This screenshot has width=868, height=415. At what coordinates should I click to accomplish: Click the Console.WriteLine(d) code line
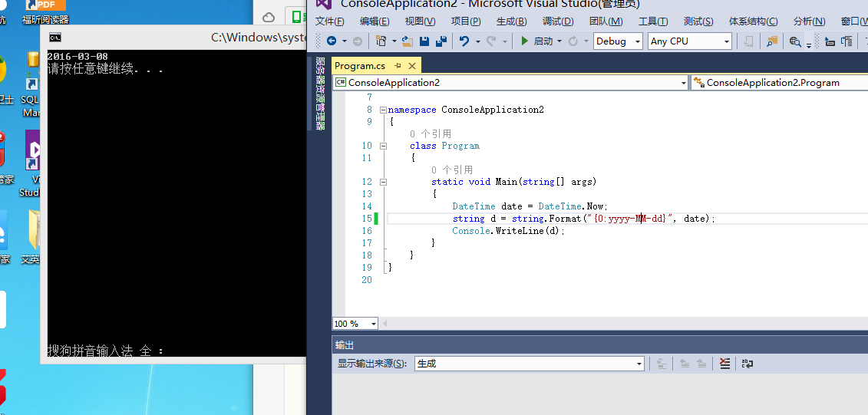pyautogui.click(x=509, y=231)
